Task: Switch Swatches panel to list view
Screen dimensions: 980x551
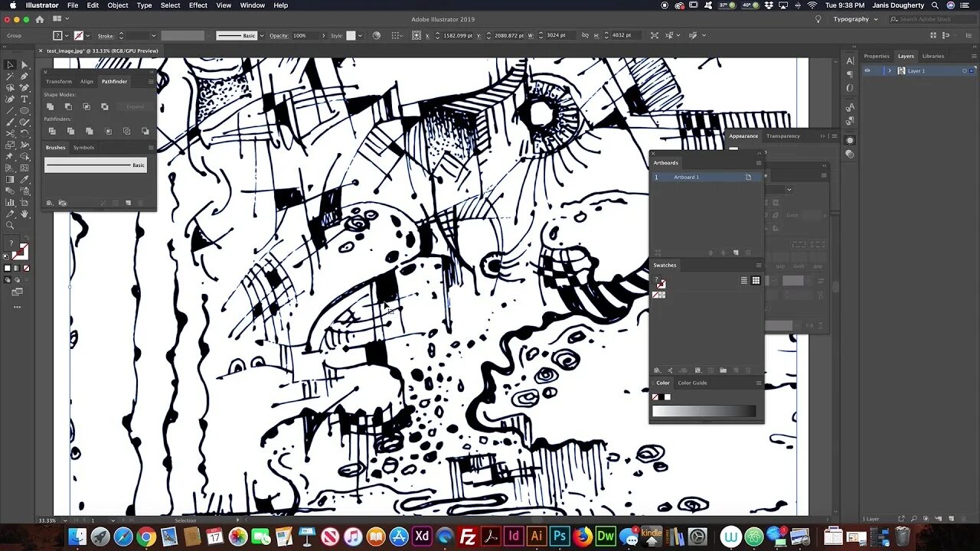Action: click(743, 281)
